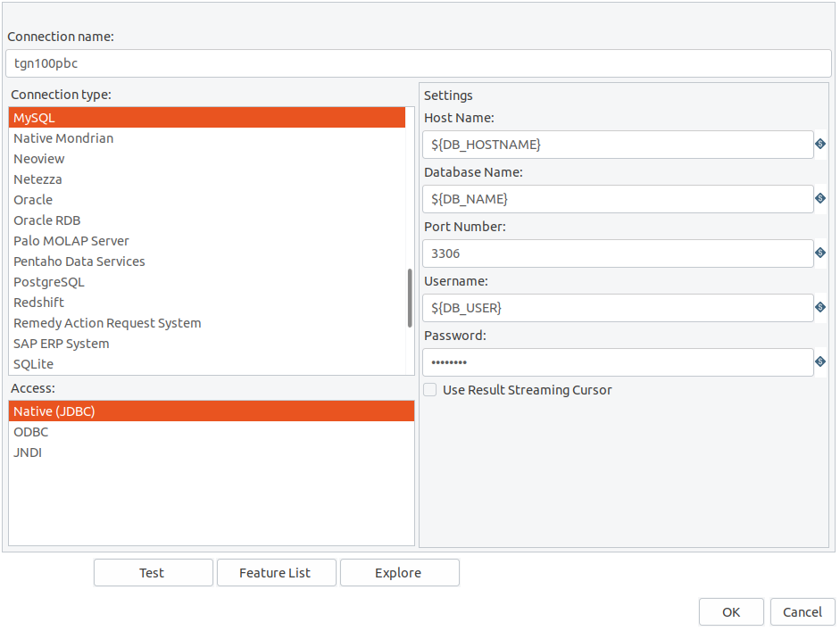Viewport: 840px width, 631px height.
Task: Click variable icon beside Password field
Action: [820, 362]
